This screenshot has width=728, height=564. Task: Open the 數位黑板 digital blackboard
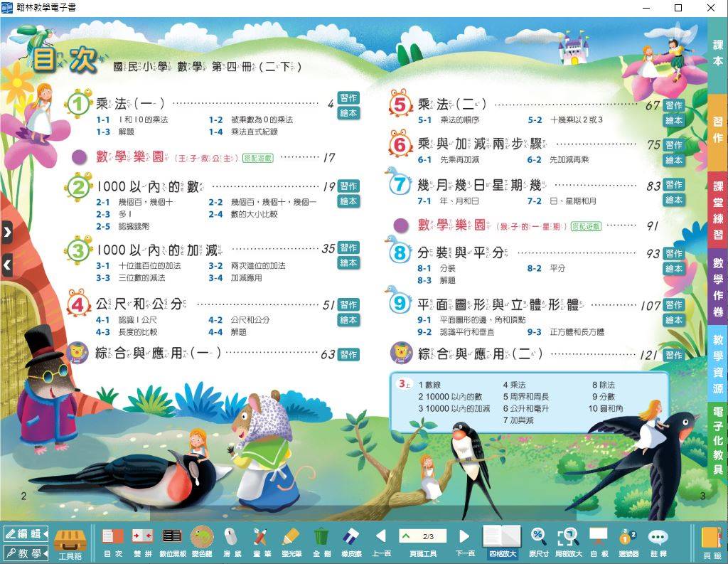click(x=172, y=543)
